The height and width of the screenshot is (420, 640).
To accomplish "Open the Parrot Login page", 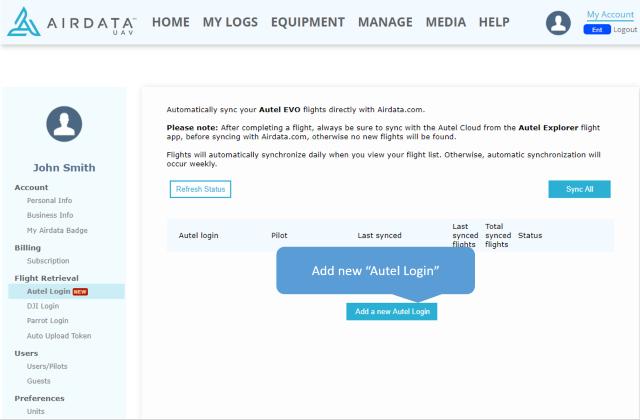I will coord(47,321).
